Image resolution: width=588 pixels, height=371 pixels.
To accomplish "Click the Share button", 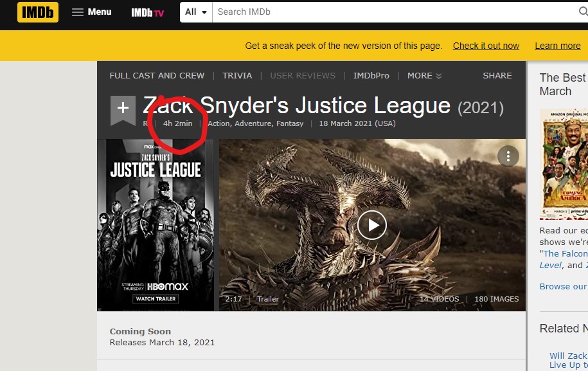I will click(x=497, y=76).
